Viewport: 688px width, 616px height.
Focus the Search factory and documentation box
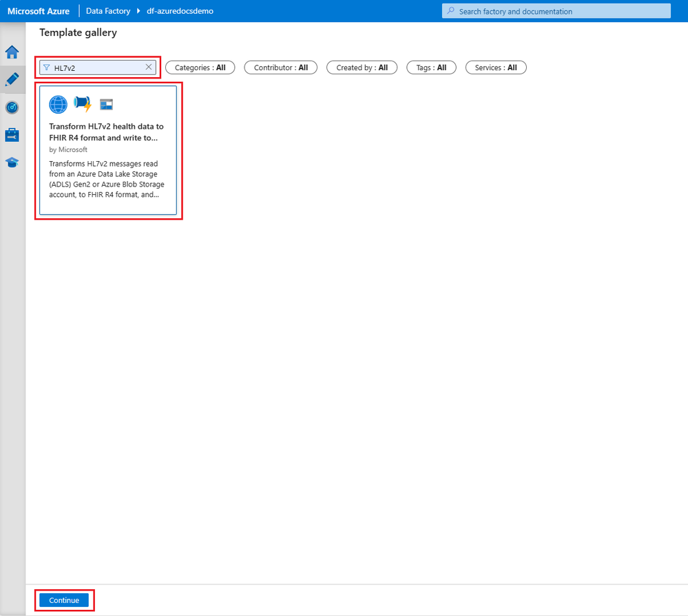(556, 11)
